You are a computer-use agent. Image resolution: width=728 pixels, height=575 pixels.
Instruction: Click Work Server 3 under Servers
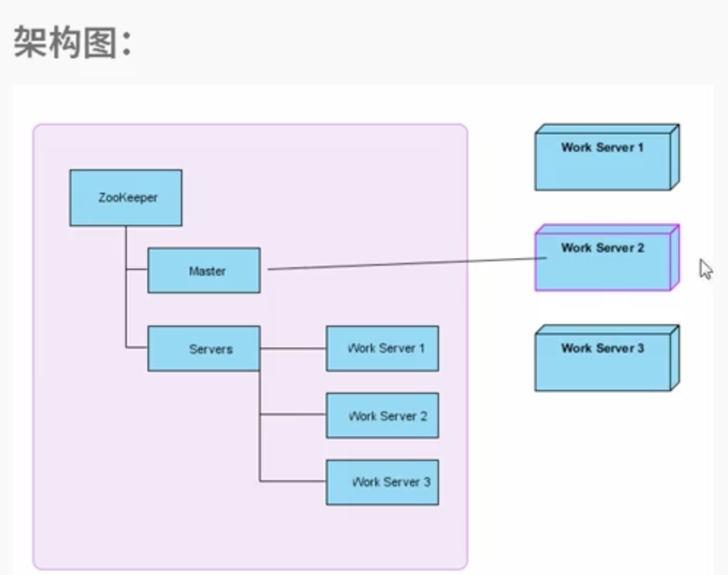[382, 482]
